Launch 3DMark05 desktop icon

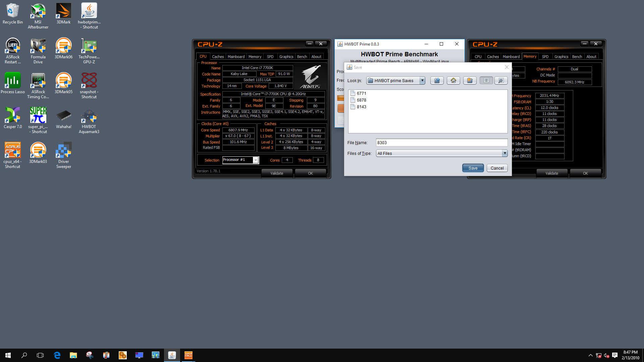(63, 84)
